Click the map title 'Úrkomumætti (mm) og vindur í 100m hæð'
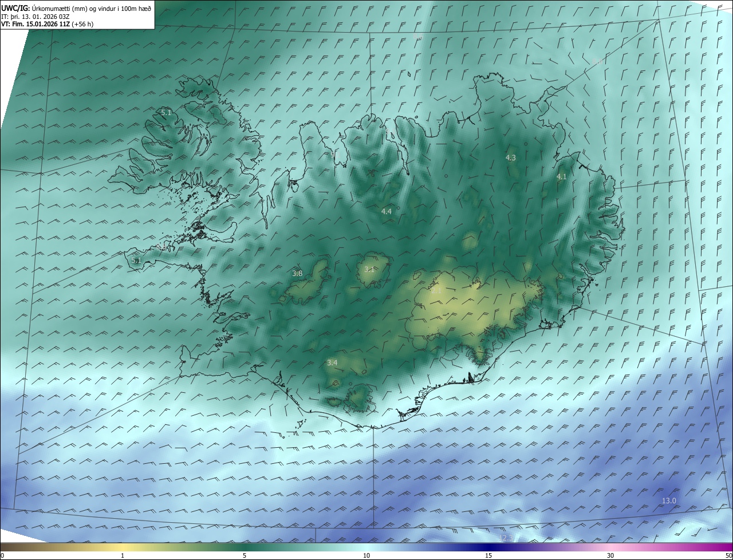The image size is (733, 560). click(92, 8)
